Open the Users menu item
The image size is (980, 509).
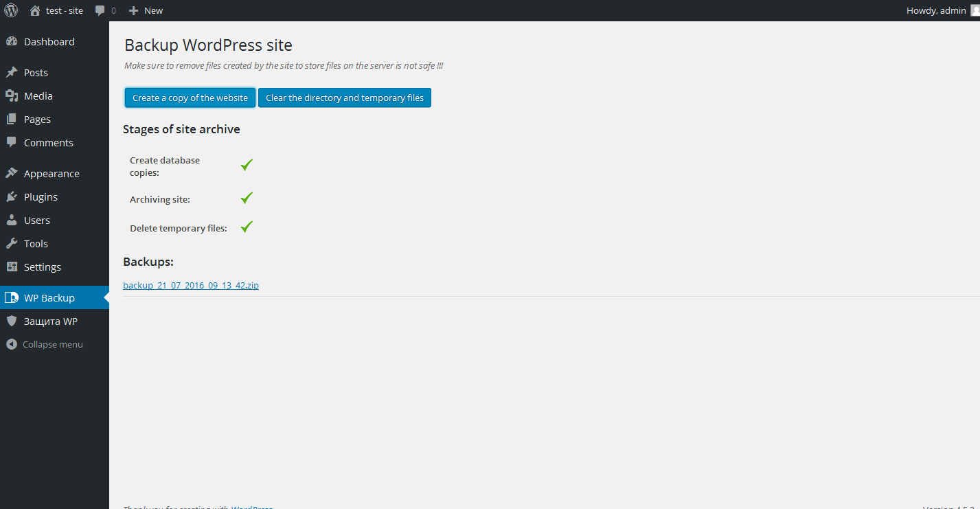54,220
